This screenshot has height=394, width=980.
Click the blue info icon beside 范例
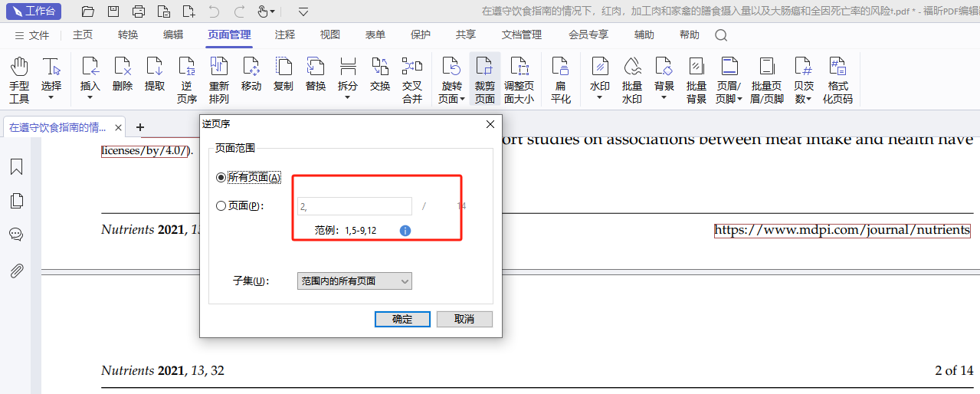(405, 230)
